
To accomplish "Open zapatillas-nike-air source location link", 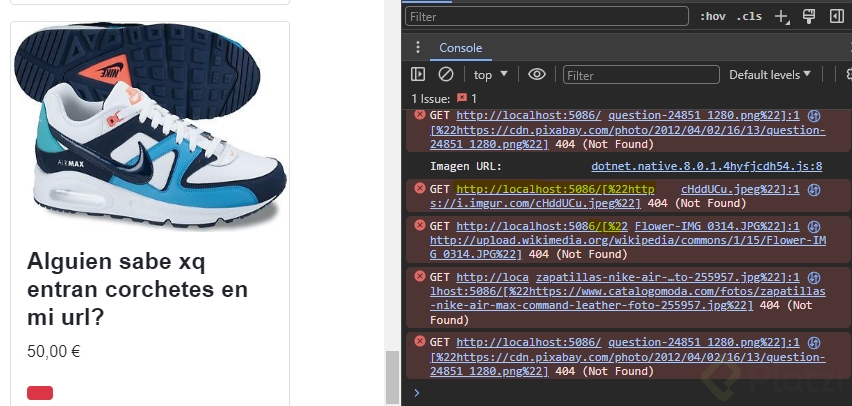I will 668,277.
